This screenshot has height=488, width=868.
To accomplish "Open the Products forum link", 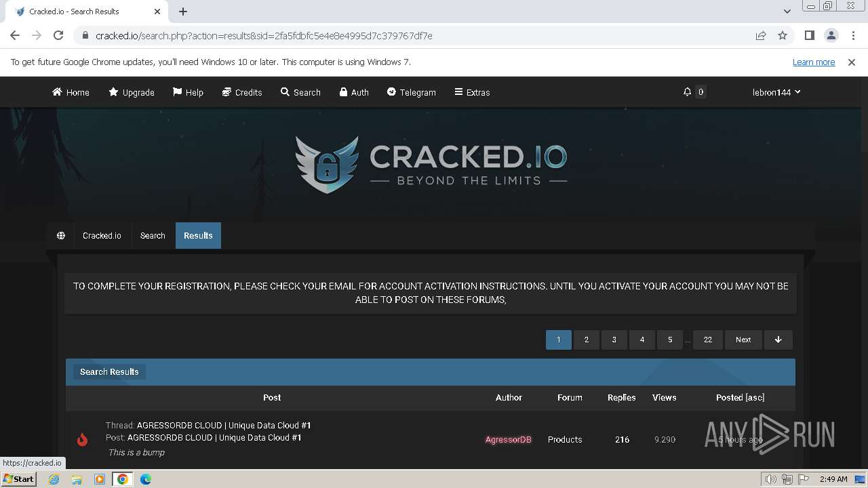I will tap(565, 440).
